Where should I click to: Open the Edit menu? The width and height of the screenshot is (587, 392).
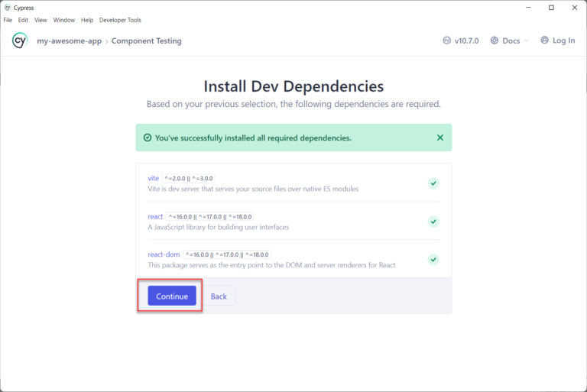[23, 20]
